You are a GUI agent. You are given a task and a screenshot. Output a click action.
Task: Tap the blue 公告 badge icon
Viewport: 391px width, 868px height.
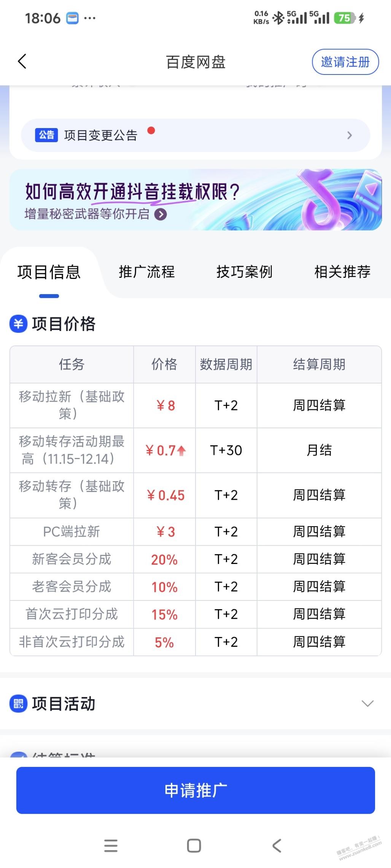point(46,135)
